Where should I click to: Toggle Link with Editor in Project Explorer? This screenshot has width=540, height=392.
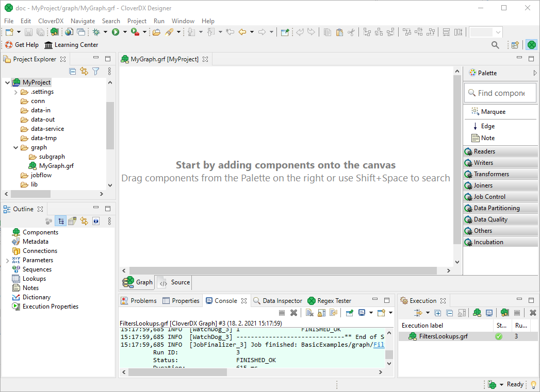[x=84, y=71]
